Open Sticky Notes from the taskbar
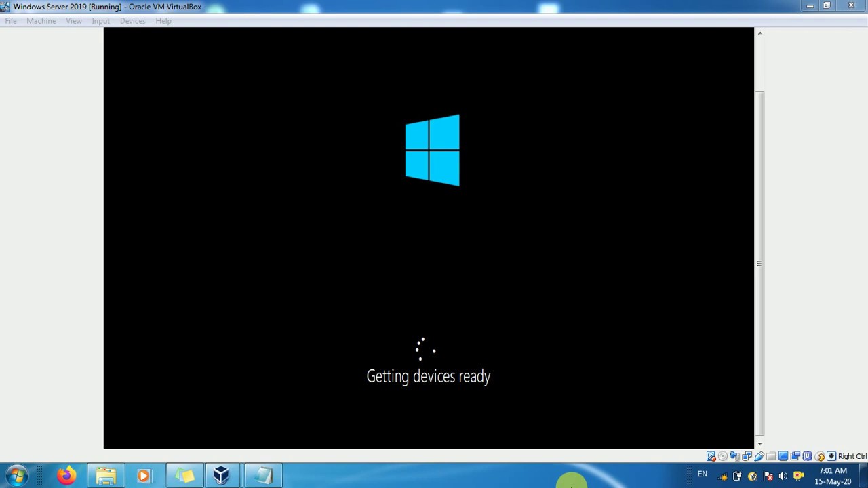Screen dimensions: 868x488 184,476
